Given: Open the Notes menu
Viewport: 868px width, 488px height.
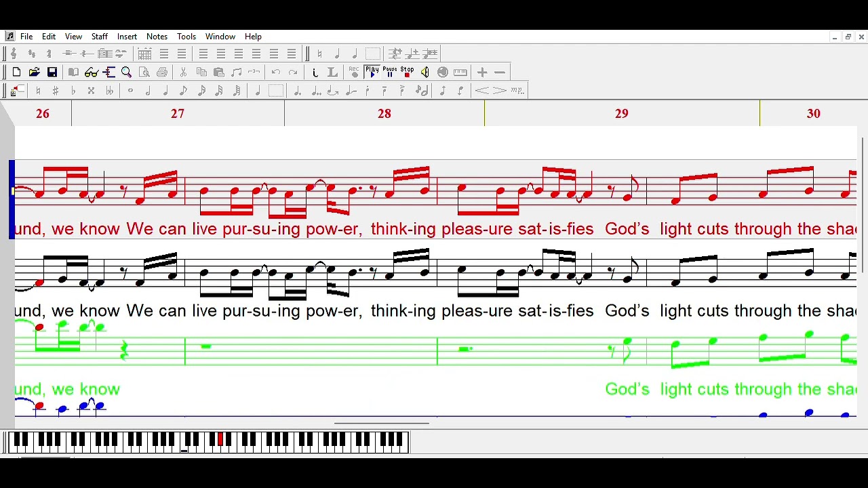Looking at the screenshot, I should (157, 37).
